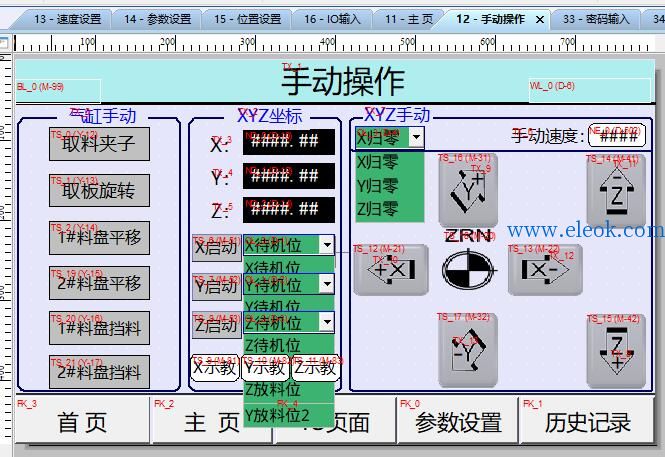Switch to the 16 - IO输入 tab
This screenshot has height=457, width=665.
coord(332,19)
